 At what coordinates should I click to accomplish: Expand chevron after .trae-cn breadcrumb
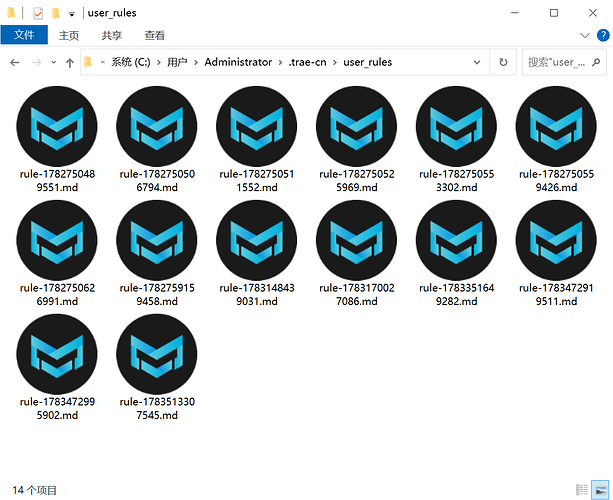click(x=335, y=62)
